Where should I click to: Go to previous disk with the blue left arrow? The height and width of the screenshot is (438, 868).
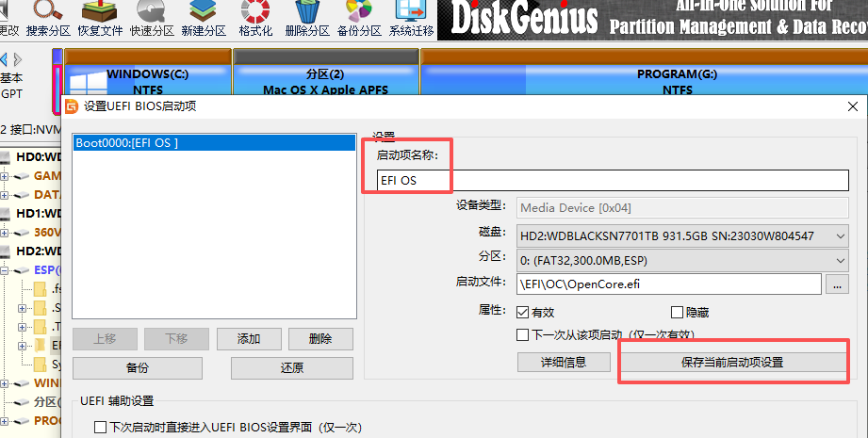click(4, 59)
